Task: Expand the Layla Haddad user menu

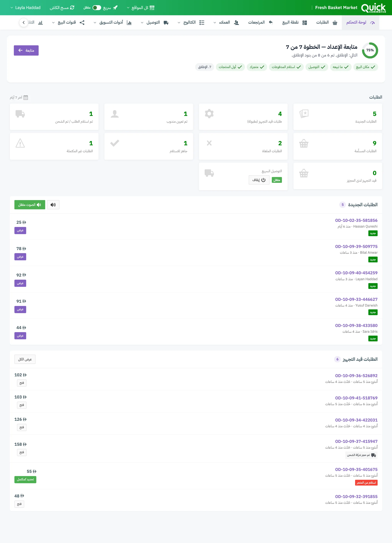Action: [25, 8]
